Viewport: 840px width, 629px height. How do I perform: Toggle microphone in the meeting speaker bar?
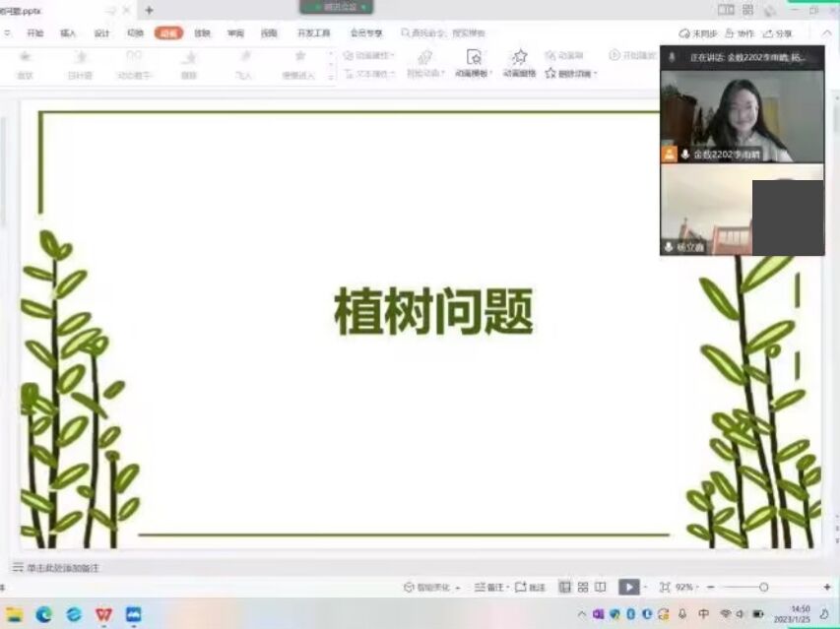[672, 58]
